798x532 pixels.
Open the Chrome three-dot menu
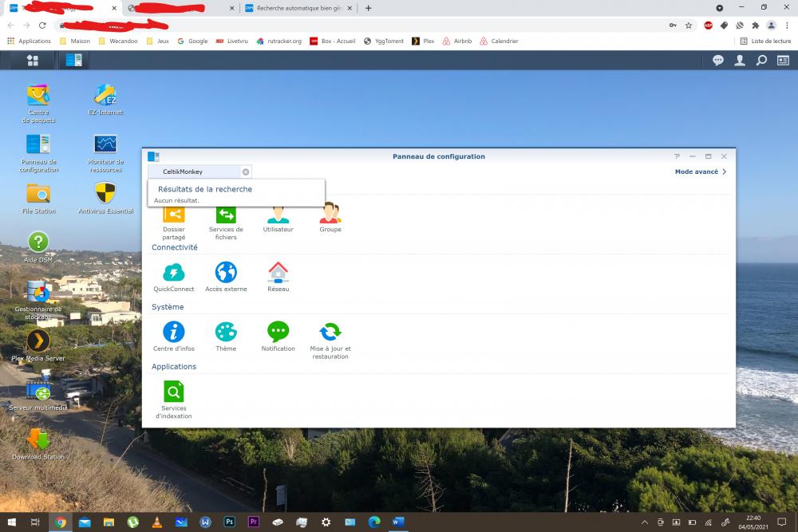tap(788, 25)
